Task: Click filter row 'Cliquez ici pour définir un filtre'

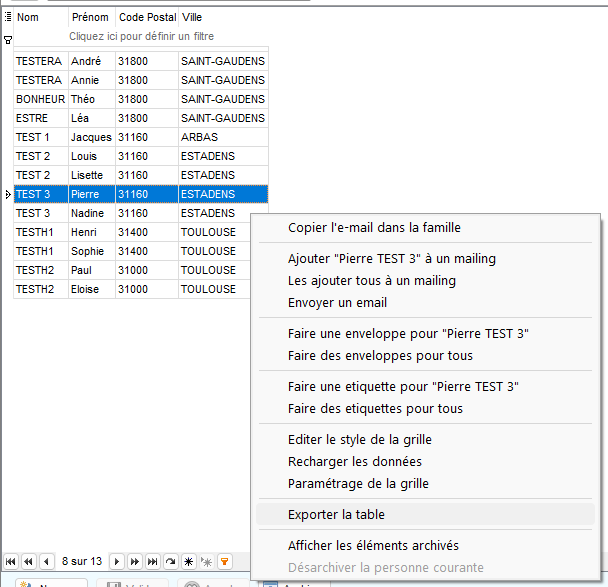Action: click(x=140, y=36)
